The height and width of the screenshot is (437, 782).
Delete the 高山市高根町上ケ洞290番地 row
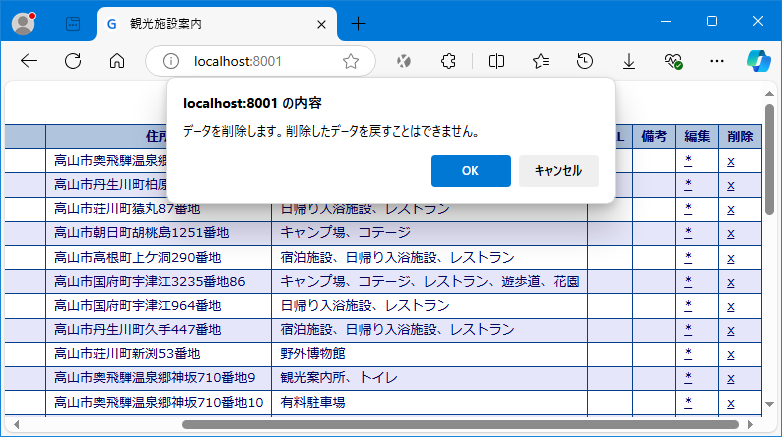coord(731,259)
